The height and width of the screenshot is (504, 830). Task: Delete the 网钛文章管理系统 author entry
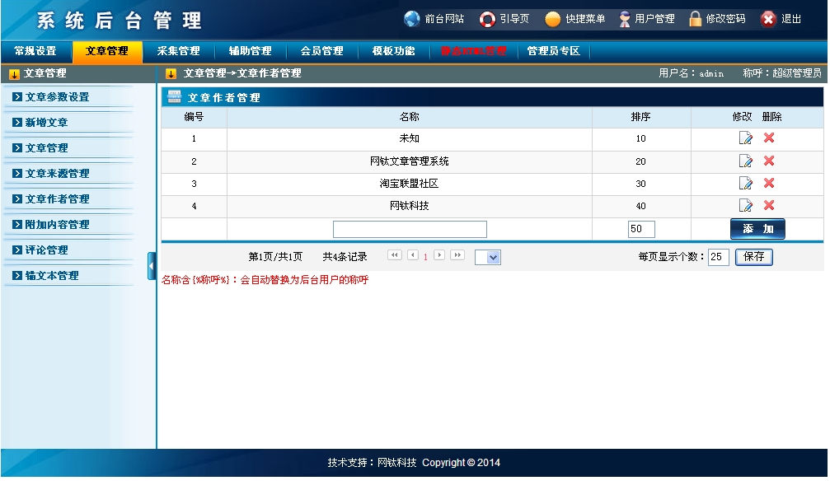coord(769,161)
